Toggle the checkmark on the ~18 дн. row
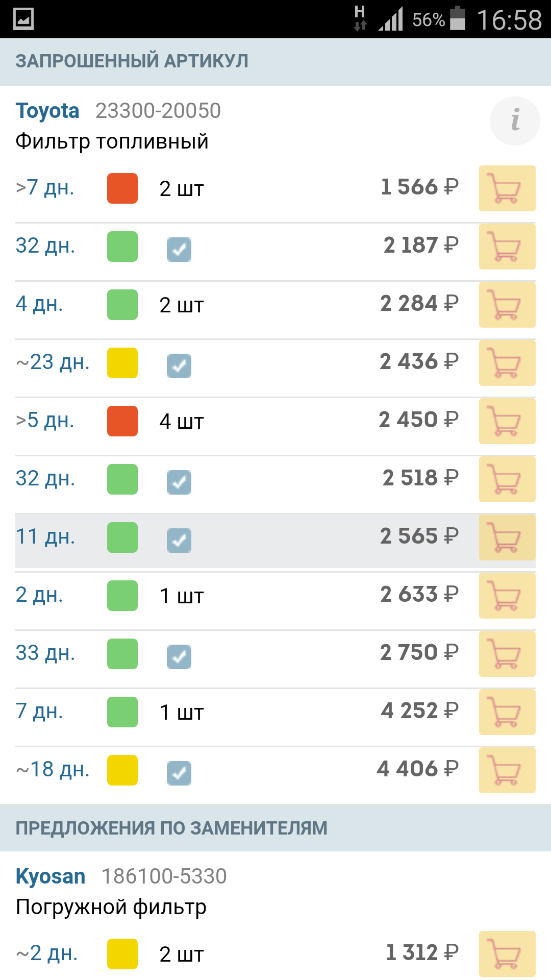Image resolution: width=551 pixels, height=980 pixels. coord(179,773)
